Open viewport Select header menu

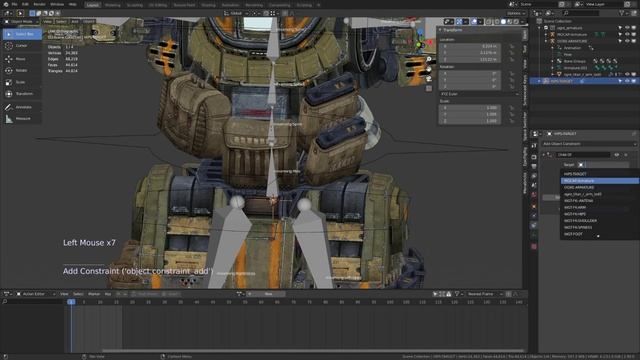click(61, 22)
